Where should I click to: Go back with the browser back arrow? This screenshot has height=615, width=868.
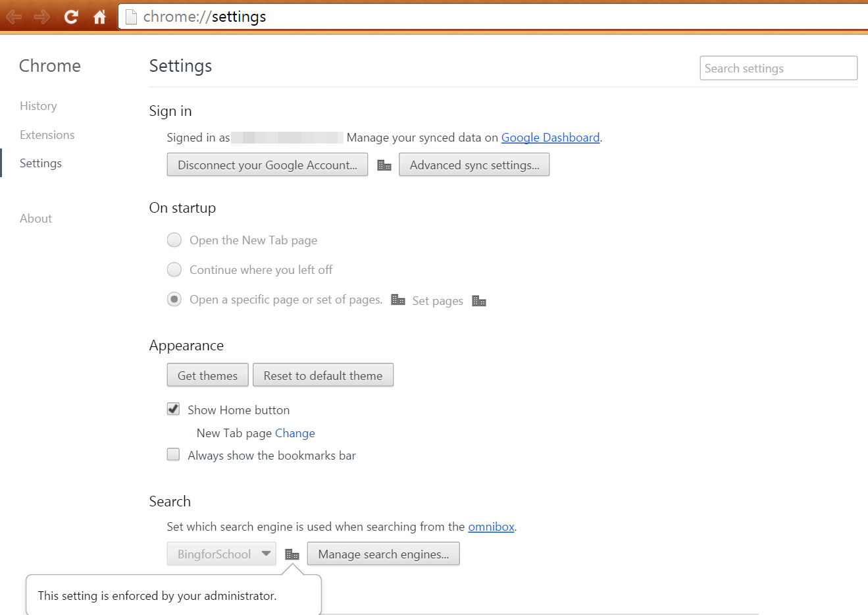(x=14, y=16)
